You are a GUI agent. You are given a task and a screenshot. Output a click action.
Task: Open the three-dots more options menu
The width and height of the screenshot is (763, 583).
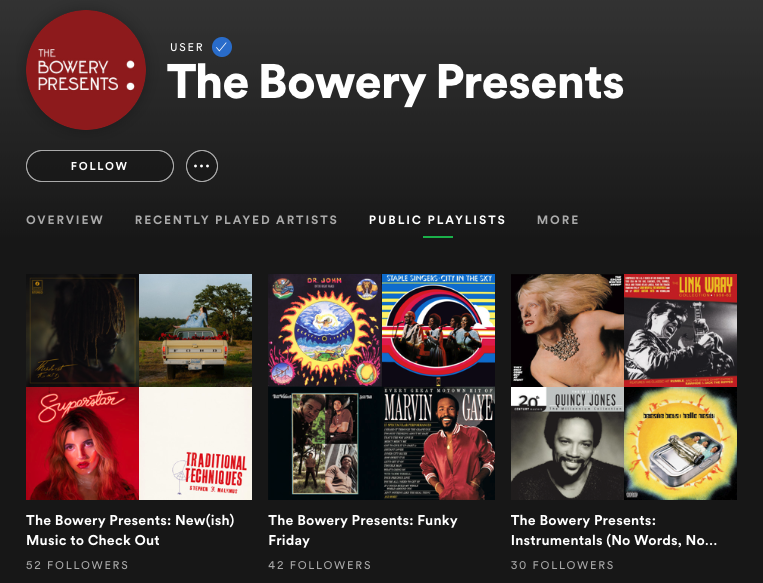(202, 166)
